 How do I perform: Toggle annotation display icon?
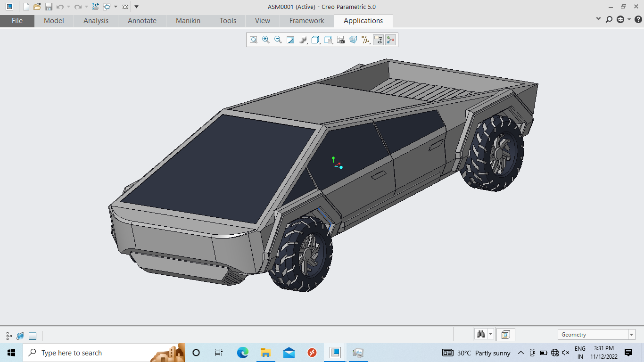pos(378,40)
